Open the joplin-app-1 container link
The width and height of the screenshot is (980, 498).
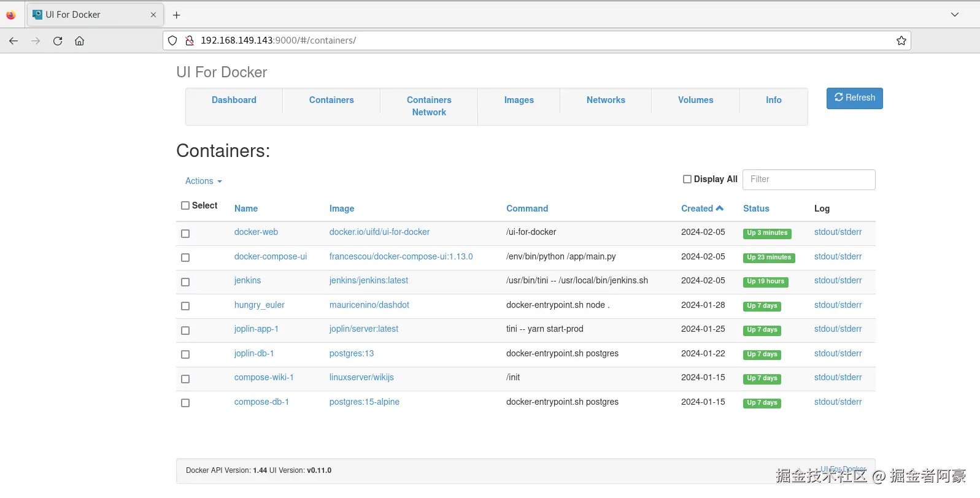(x=257, y=329)
